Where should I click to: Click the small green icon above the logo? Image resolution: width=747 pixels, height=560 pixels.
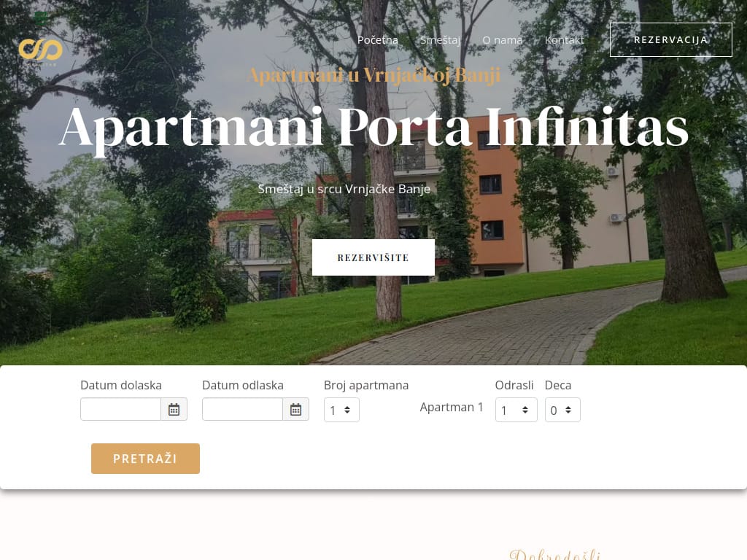tap(42, 18)
